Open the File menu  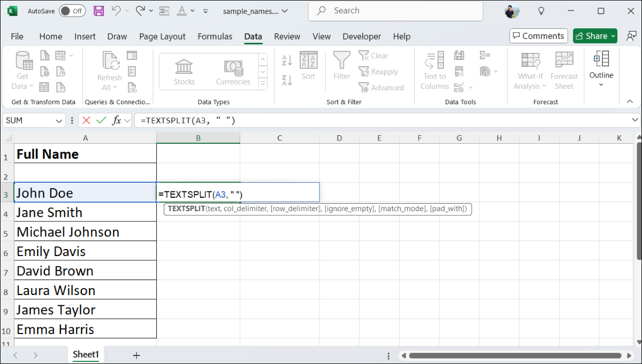[17, 36]
